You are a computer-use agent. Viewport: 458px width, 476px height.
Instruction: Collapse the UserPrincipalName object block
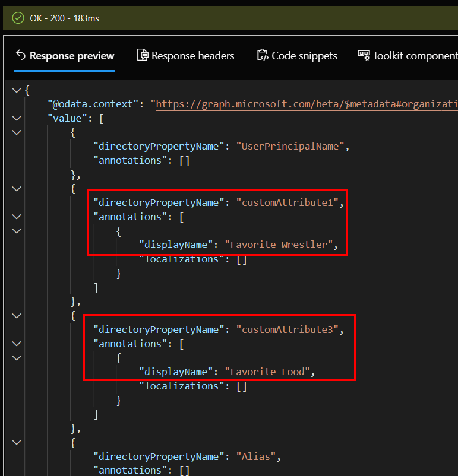(x=16, y=132)
